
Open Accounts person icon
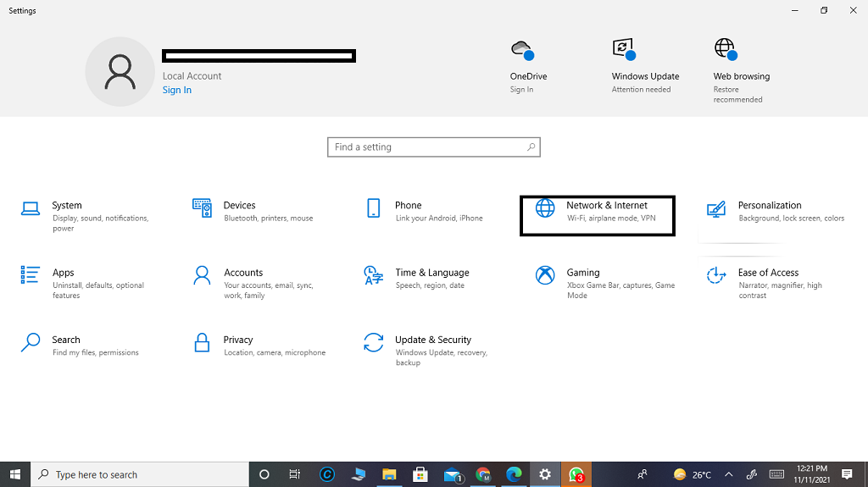[x=202, y=274]
